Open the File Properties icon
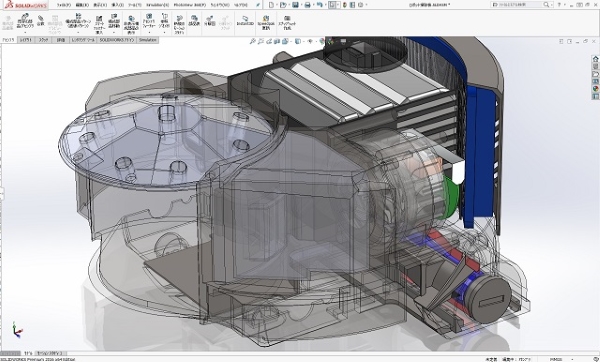 [352, 5]
